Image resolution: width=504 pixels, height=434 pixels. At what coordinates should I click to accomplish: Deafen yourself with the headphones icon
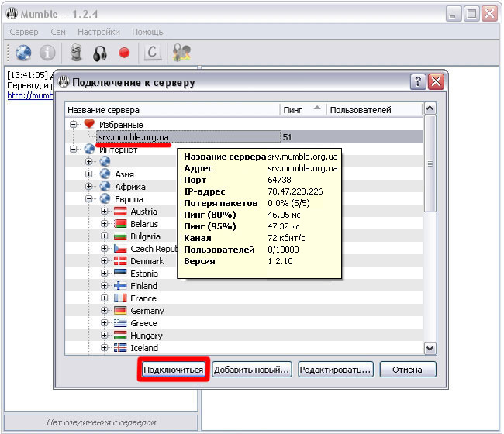click(99, 53)
